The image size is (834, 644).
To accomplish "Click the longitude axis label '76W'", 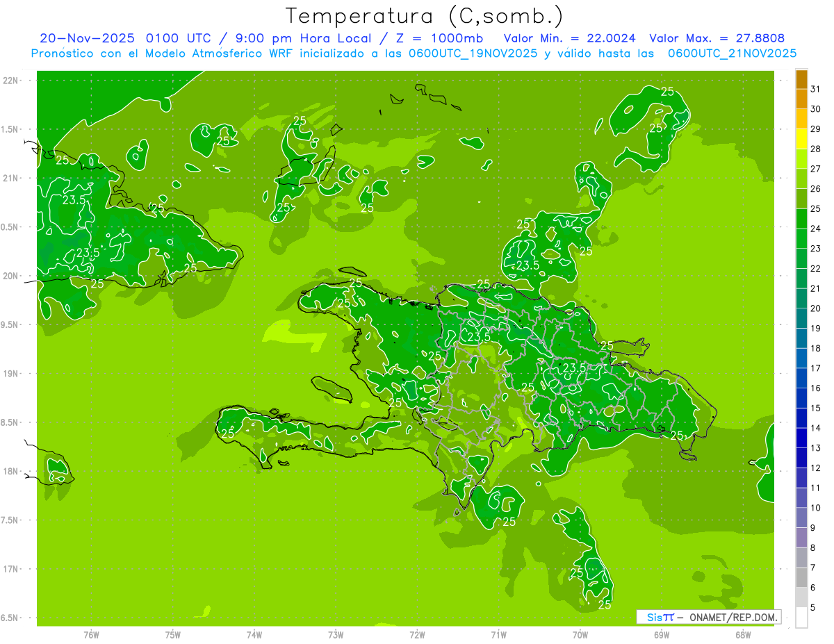I will [91, 634].
